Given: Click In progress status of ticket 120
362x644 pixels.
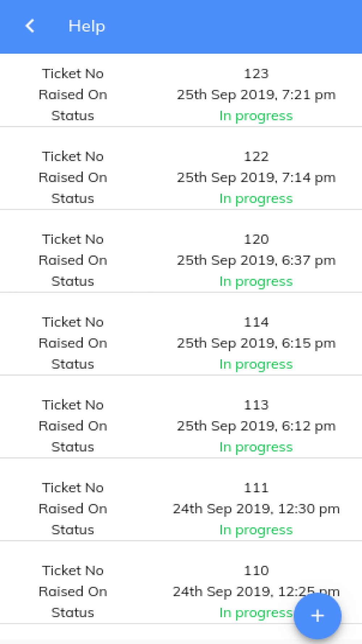Looking at the screenshot, I should tap(256, 281).
